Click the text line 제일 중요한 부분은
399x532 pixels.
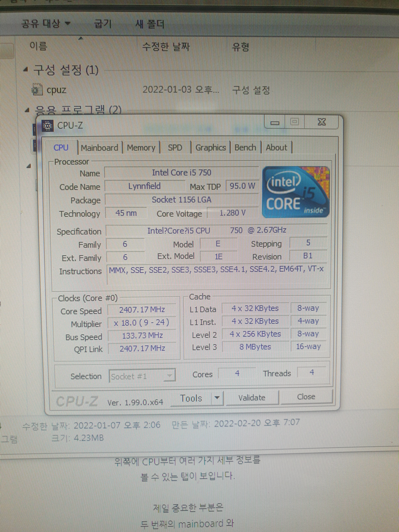[188, 508]
